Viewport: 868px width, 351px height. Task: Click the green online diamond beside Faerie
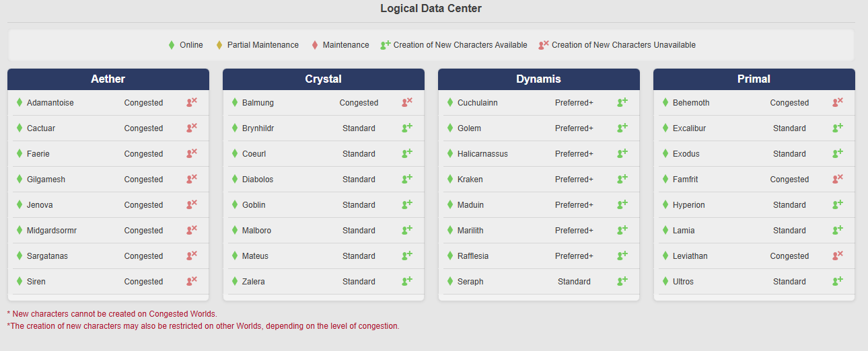20,153
